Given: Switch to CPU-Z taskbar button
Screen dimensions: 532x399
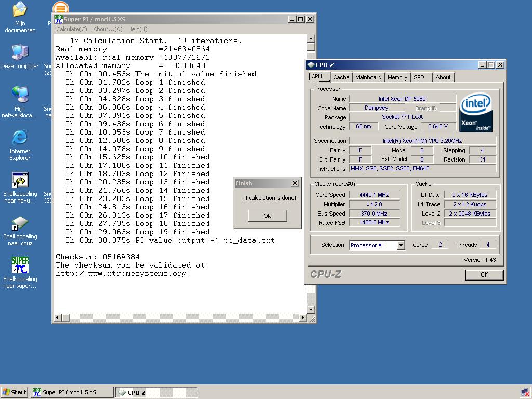Looking at the screenshot, I should (157, 392).
